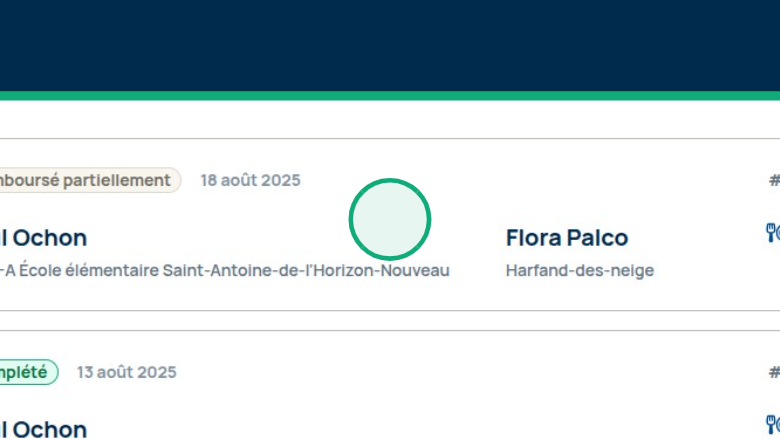This screenshot has height=439, width=780.
Task: Click the divider line above the 18 août order
Action: [390, 139]
